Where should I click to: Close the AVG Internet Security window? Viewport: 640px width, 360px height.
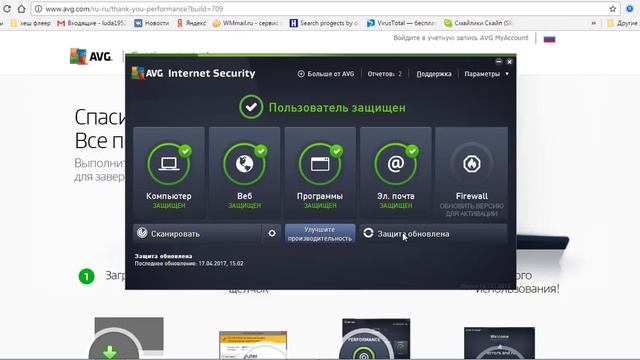click(x=509, y=62)
